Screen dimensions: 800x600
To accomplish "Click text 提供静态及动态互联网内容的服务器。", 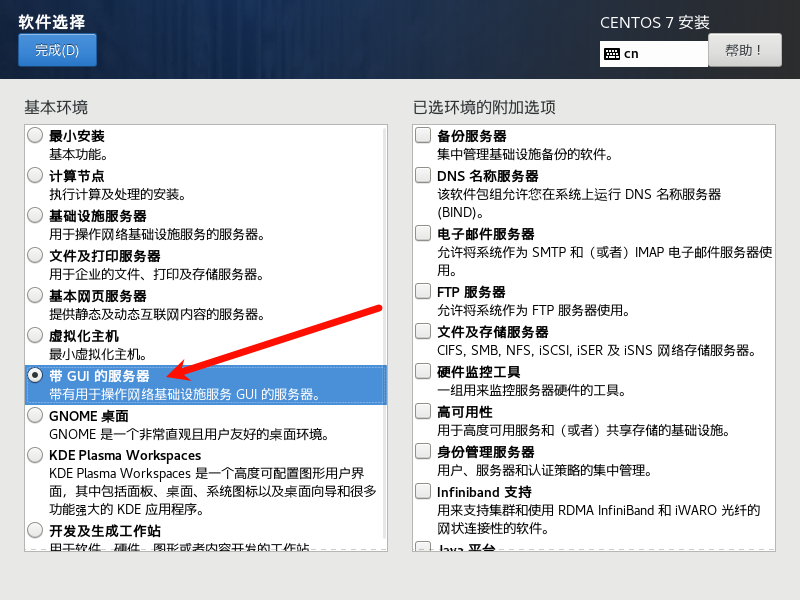I will pos(157,314).
